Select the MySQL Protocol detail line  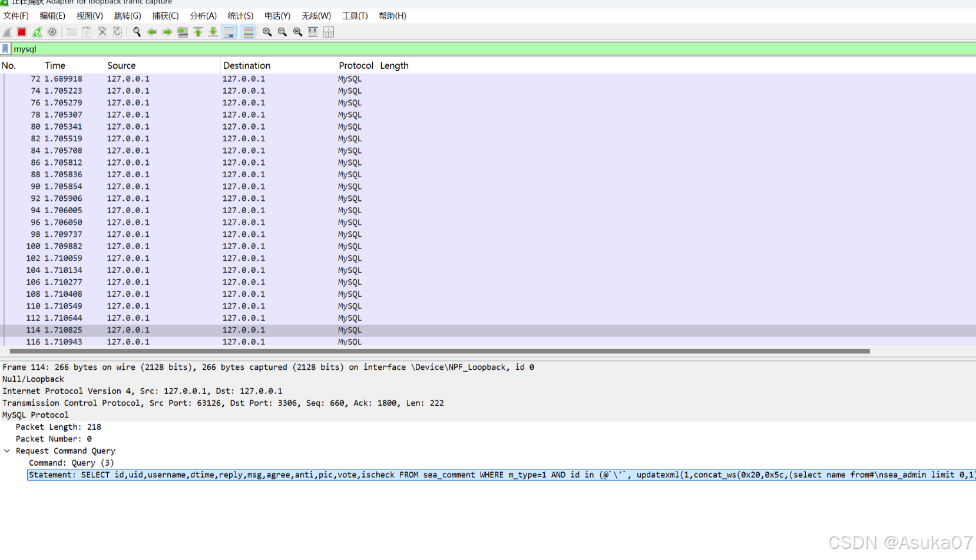(488, 415)
